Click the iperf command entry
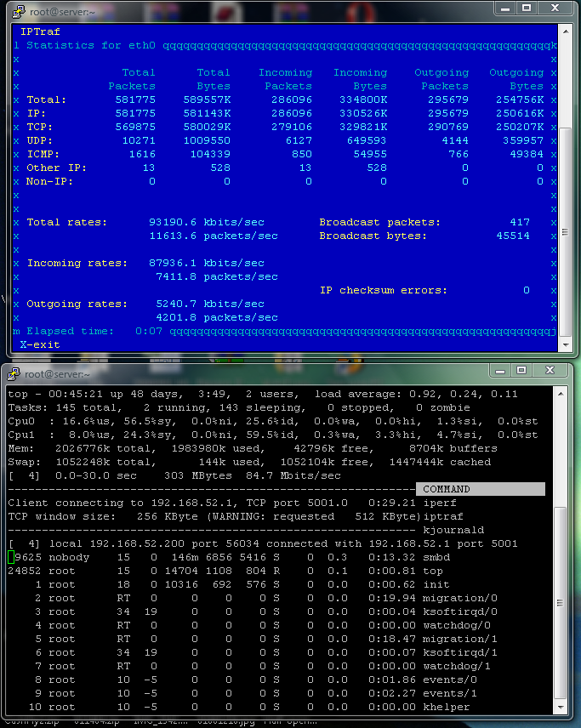The height and width of the screenshot is (728, 581). 439,503
